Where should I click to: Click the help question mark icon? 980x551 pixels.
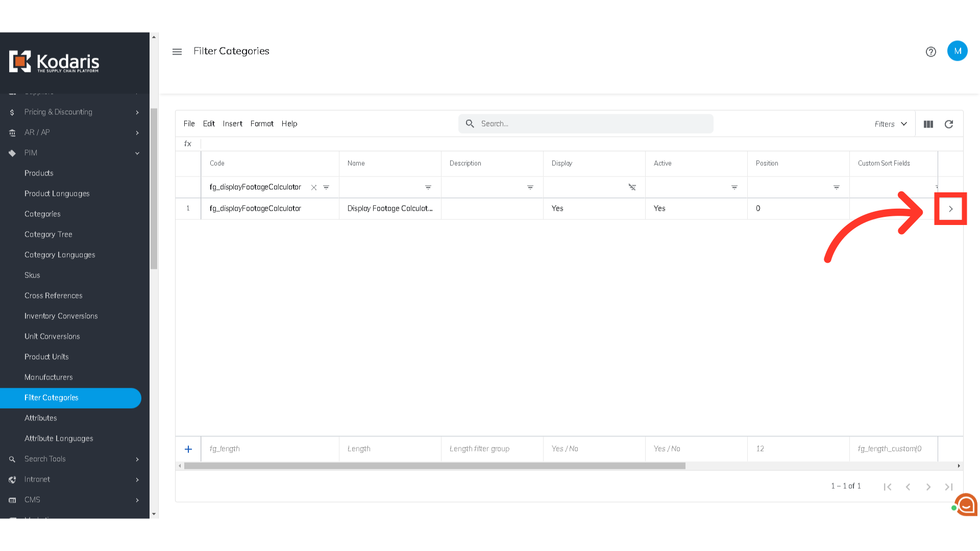(x=930, y=52)
